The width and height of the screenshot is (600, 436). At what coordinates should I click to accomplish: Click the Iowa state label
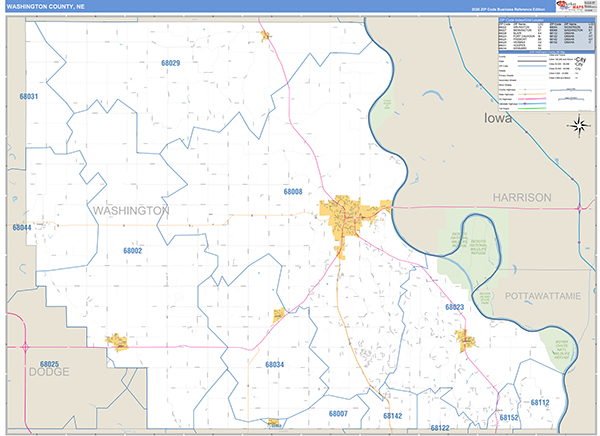click(x=497, y=118)
